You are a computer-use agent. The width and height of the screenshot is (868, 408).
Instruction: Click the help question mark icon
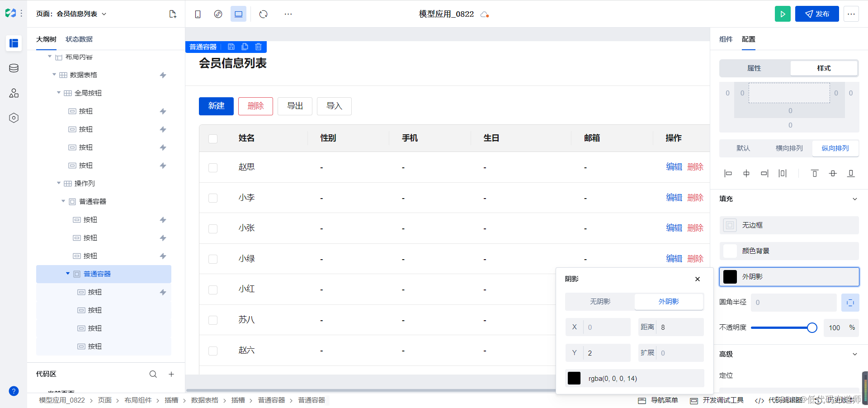coord(14,391)
